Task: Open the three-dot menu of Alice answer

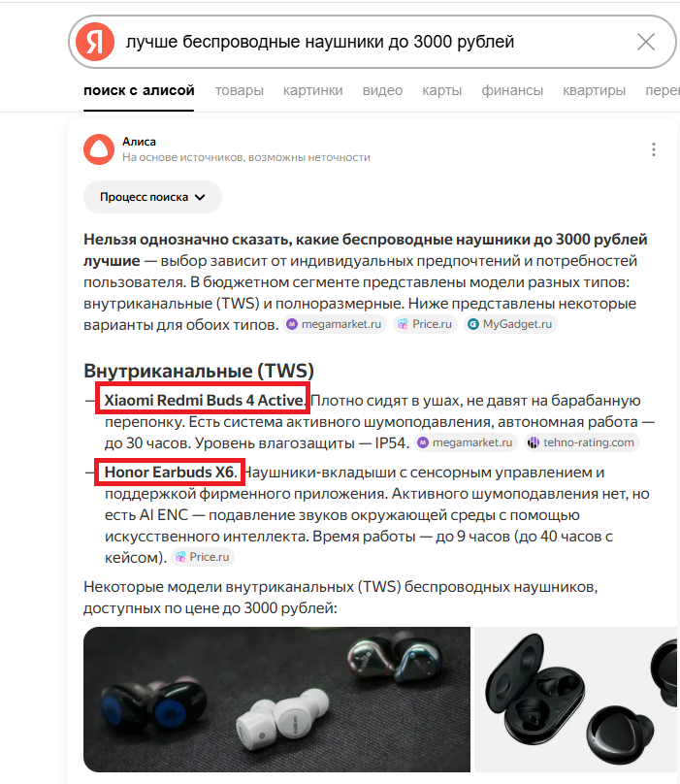Action: pos(654,149)
